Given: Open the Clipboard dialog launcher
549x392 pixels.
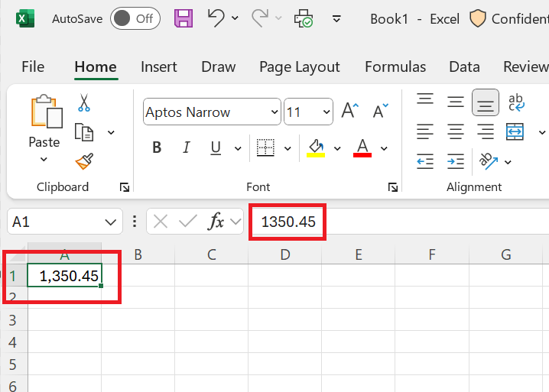Looking at the screenshot, I should point(125,188).
